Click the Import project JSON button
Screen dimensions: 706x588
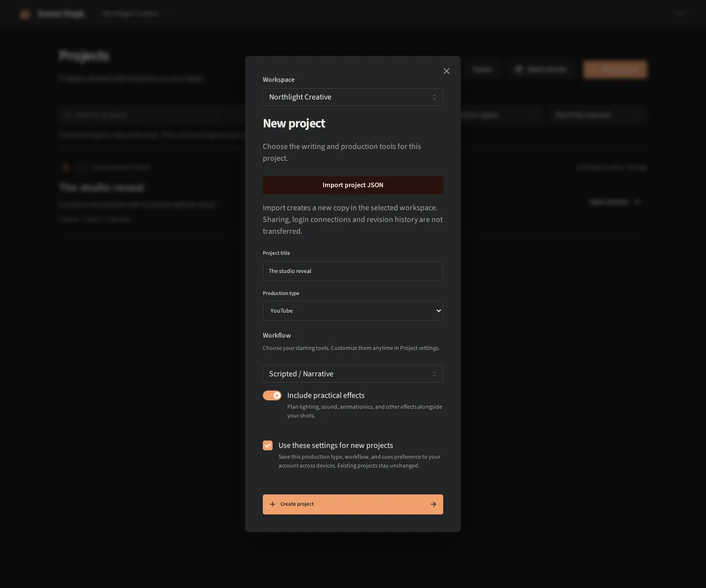pos(353,185)
